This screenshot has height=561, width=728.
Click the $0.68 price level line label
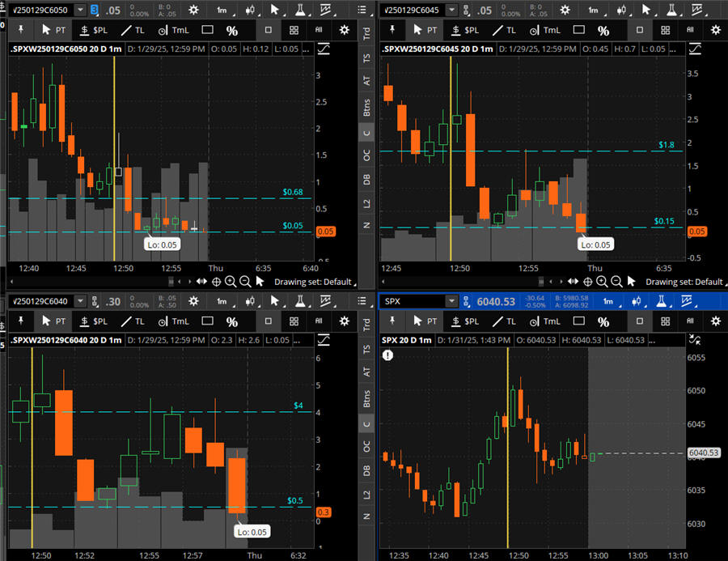[x=292, y=192]
